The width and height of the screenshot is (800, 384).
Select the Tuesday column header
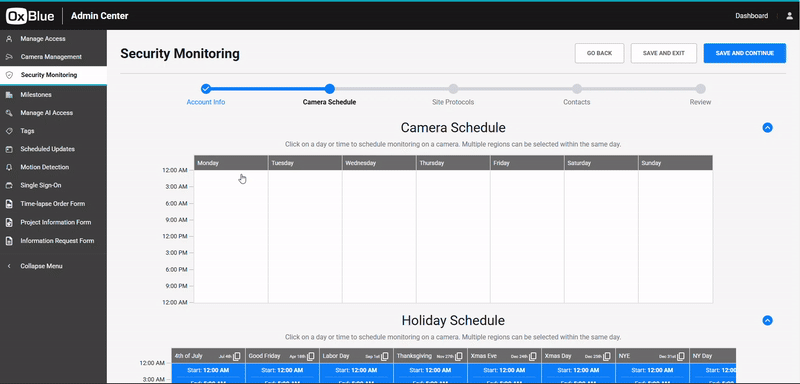coord(305,163)
